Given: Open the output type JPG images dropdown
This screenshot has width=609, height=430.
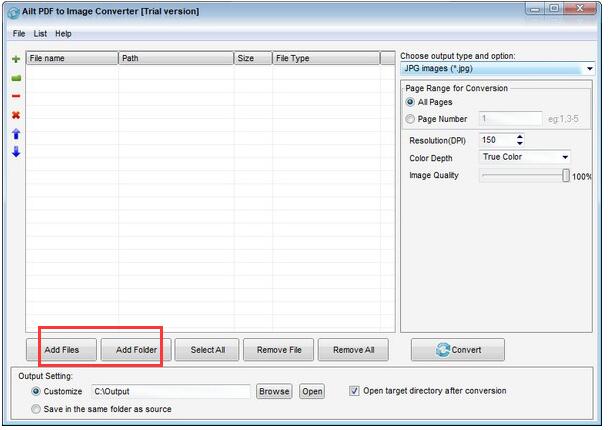Looking at the screenshot, I should click(497, 69).
